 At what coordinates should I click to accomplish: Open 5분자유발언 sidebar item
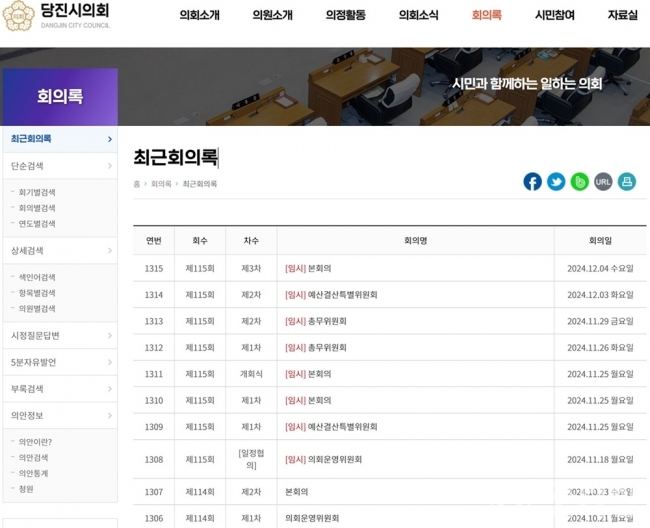[x=58, y=362]
